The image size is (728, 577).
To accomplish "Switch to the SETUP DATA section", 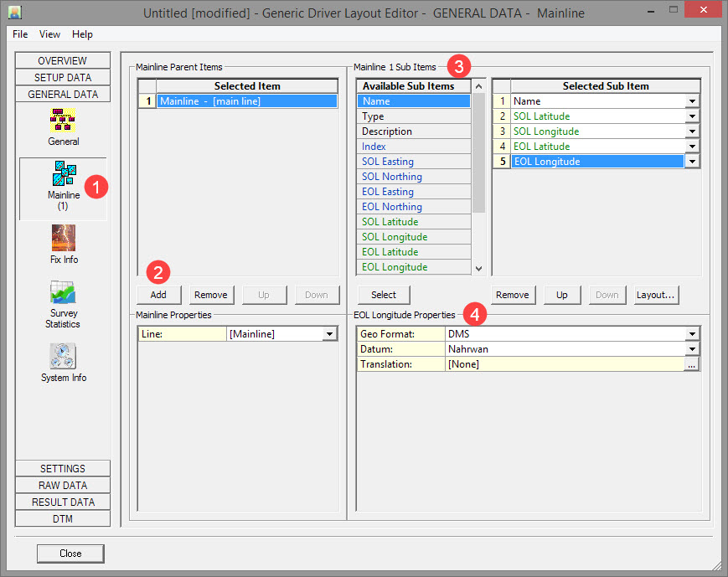I will [x=63, y=77].
